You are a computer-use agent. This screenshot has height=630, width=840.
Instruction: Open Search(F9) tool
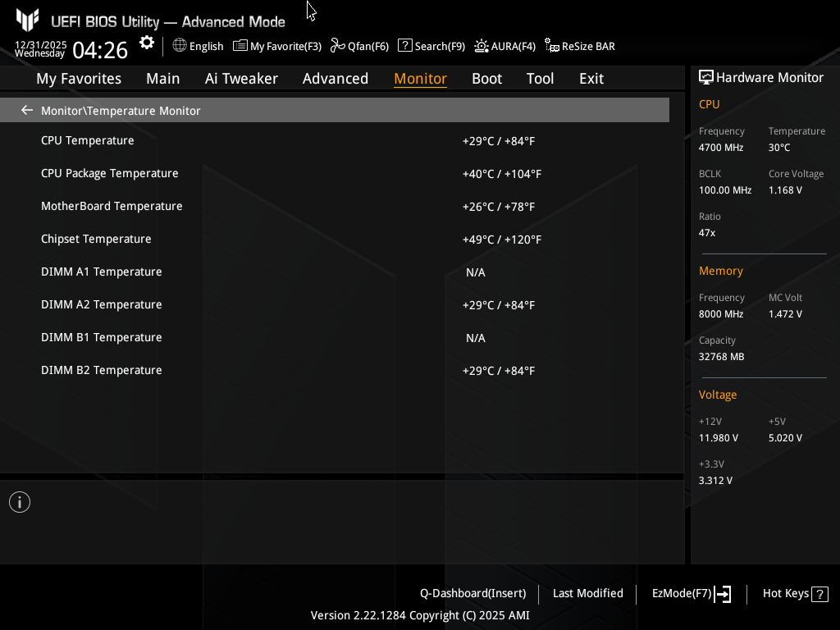431,46
